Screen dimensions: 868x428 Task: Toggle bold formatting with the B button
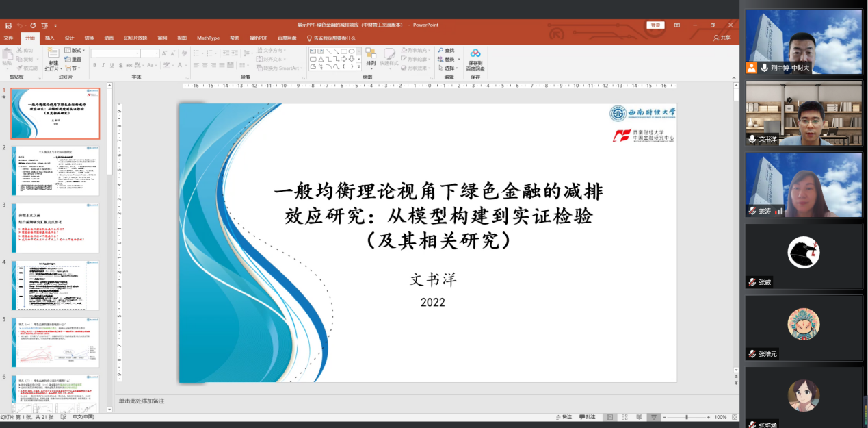click(x=94, y=64)
